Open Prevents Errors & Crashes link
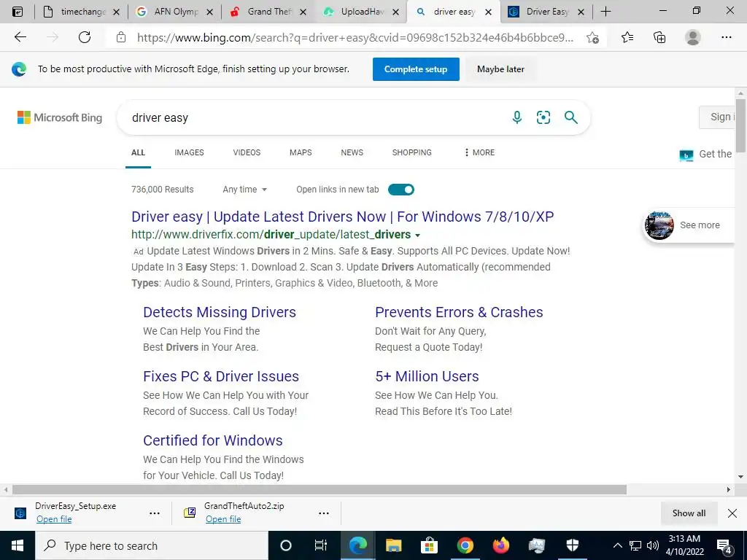This screenshot has height=560, width=747. tap(459, 312)
